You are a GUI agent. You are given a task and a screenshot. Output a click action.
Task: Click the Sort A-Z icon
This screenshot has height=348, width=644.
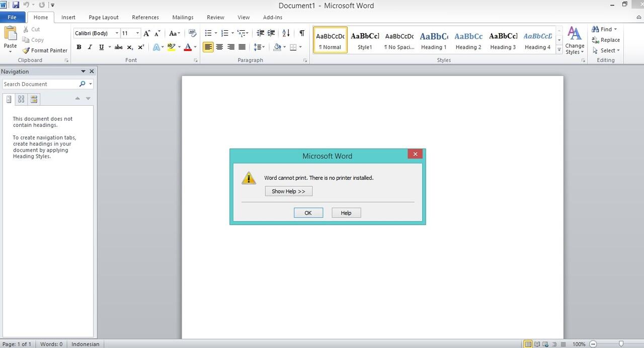point(286,33)
